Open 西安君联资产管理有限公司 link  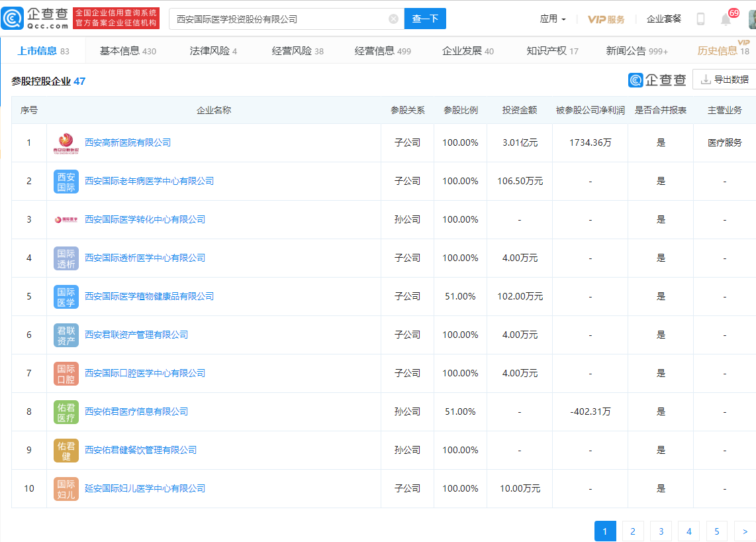click(x=136, y=335)
